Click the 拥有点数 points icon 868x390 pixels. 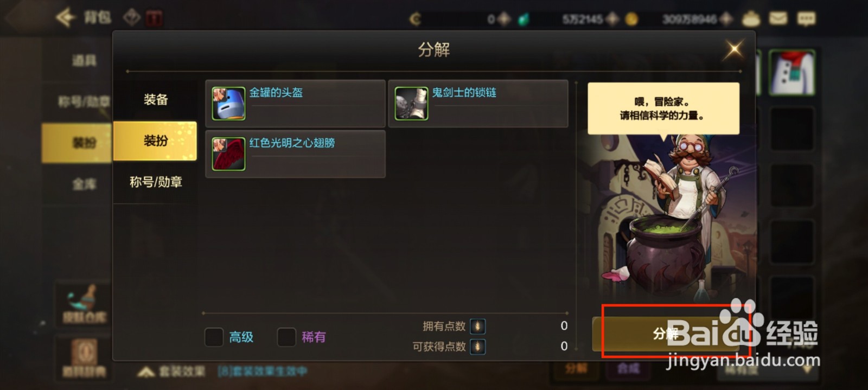click(477, 326)
